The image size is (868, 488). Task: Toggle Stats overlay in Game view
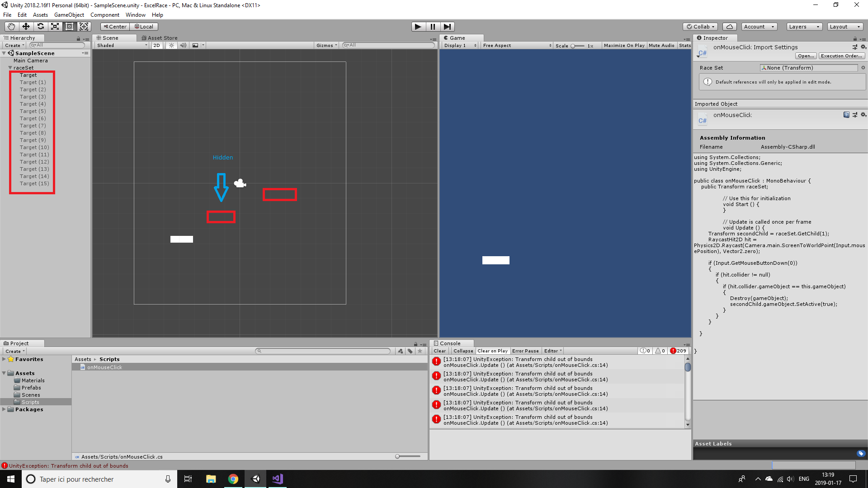(x=684, y=45)
